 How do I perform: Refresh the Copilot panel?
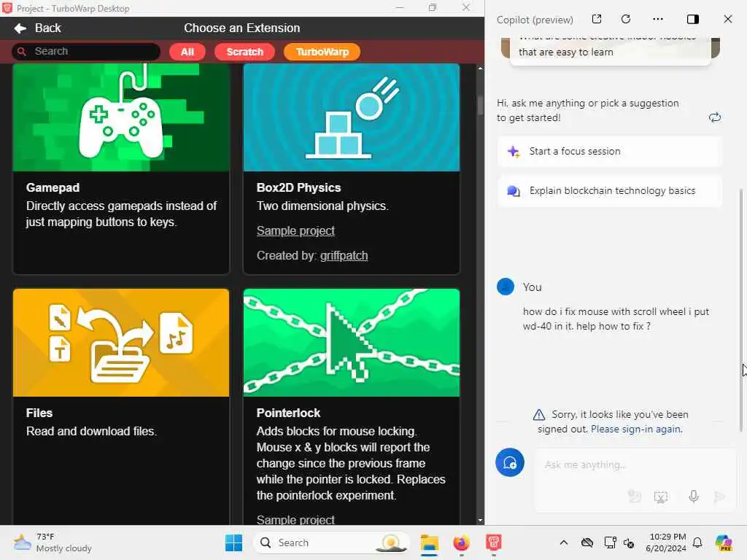point(626,19)
